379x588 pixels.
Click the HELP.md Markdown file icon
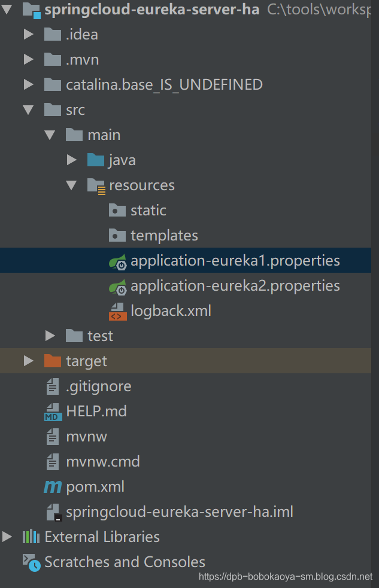click(x=53, y=412)
